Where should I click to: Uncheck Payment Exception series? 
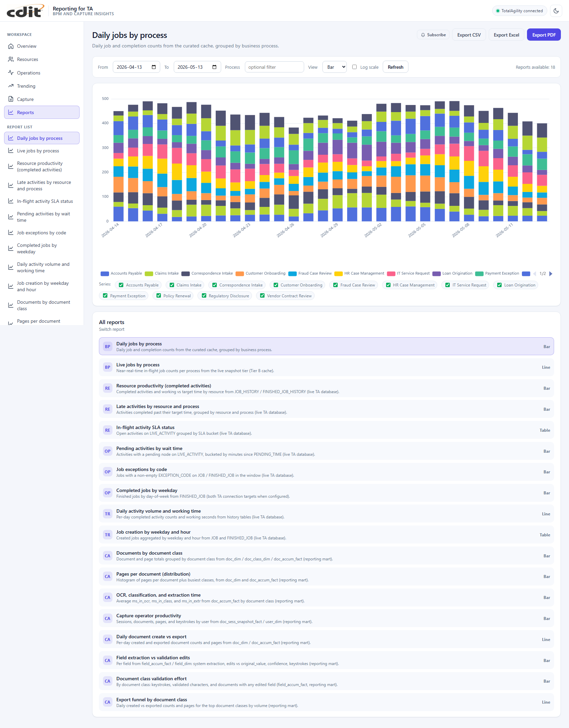[x=105, y=296]
